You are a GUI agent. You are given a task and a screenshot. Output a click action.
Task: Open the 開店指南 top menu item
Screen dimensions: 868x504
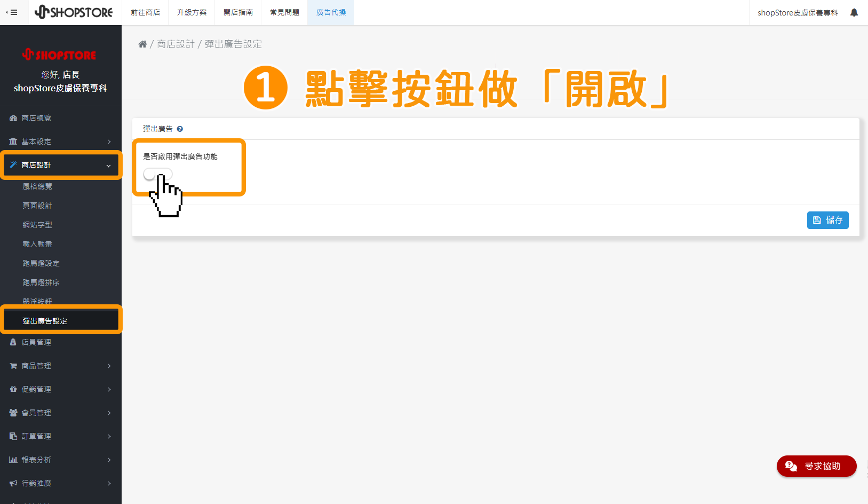238,12
